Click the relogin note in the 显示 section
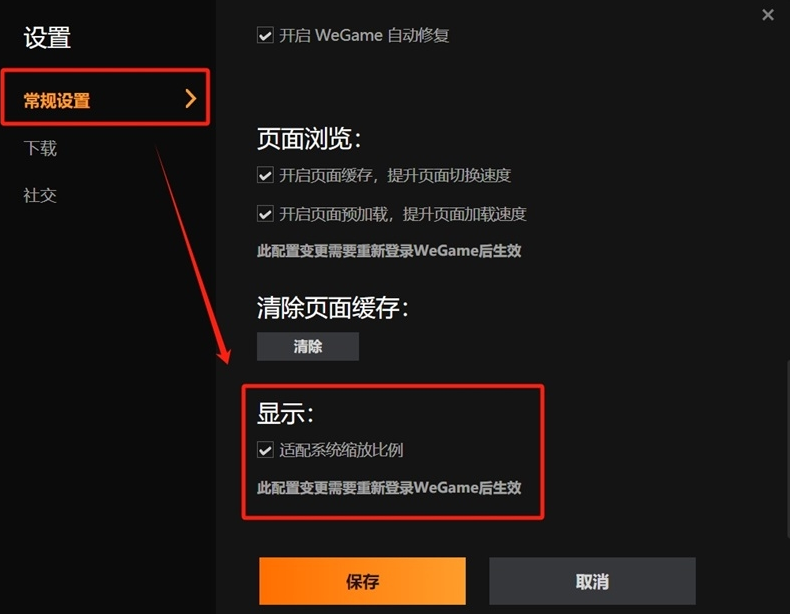This screenshot has width=790, height=614. (x=389, y=487)
